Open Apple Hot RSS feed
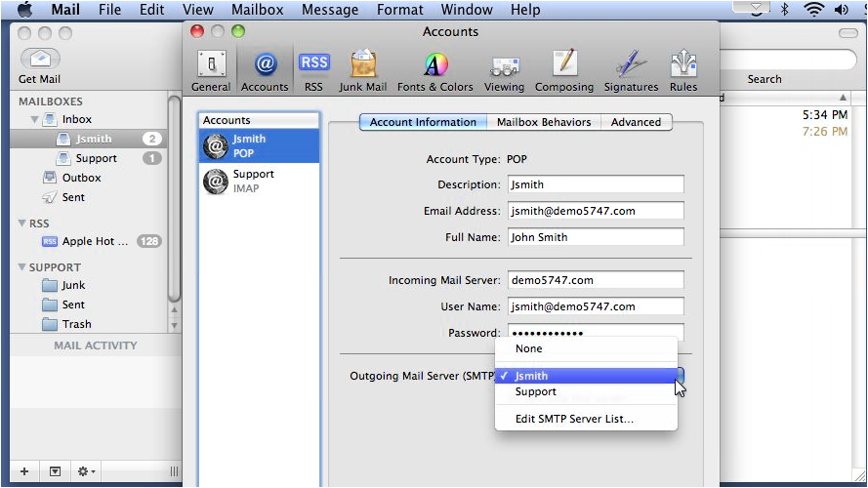 (x=95, y=241)
